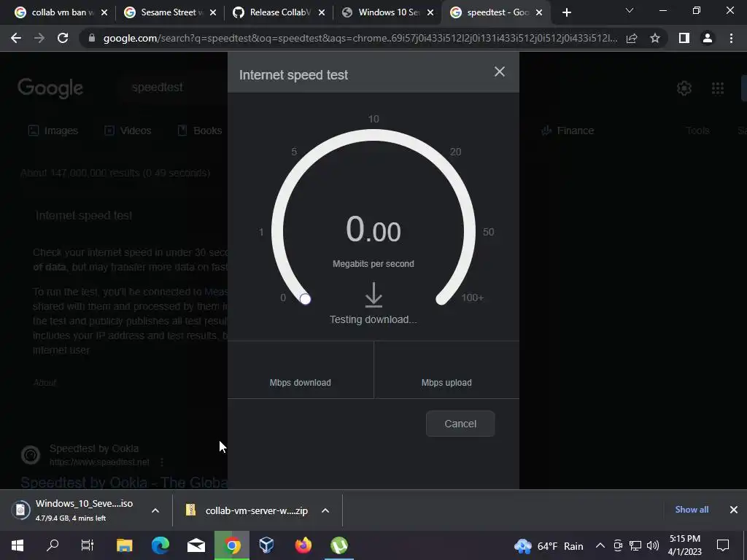Open the Mail app from taskbar
747x560 pixels.
pos(196,545)
